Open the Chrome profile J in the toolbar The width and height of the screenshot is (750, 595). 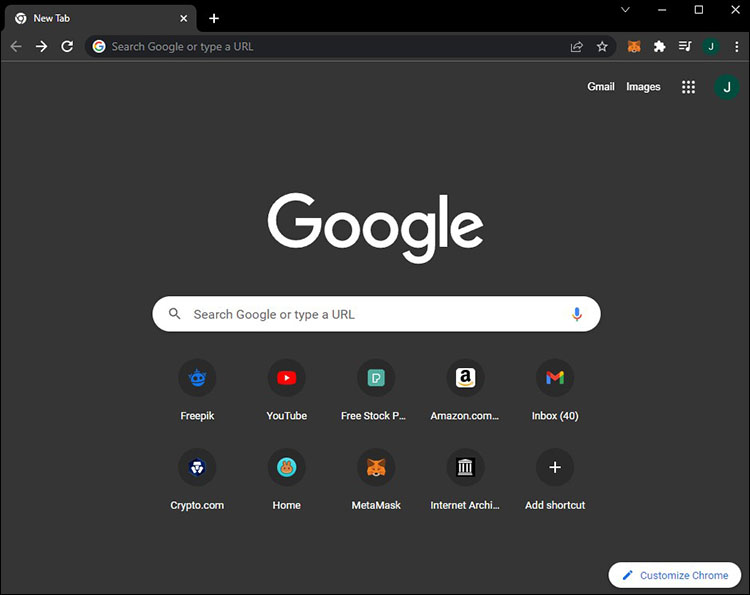[x=711, y=46]
